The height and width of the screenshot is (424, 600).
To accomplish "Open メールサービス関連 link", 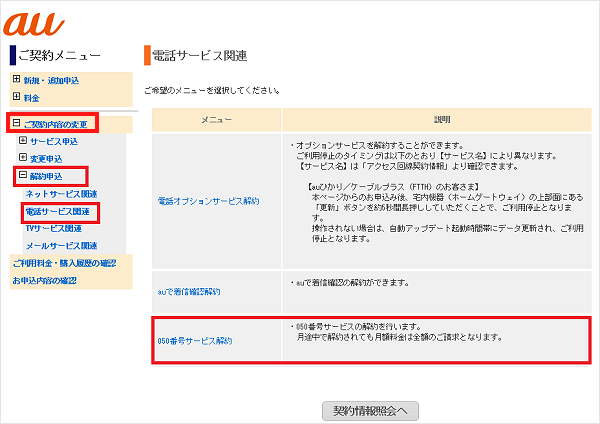I will pos(61,245).
